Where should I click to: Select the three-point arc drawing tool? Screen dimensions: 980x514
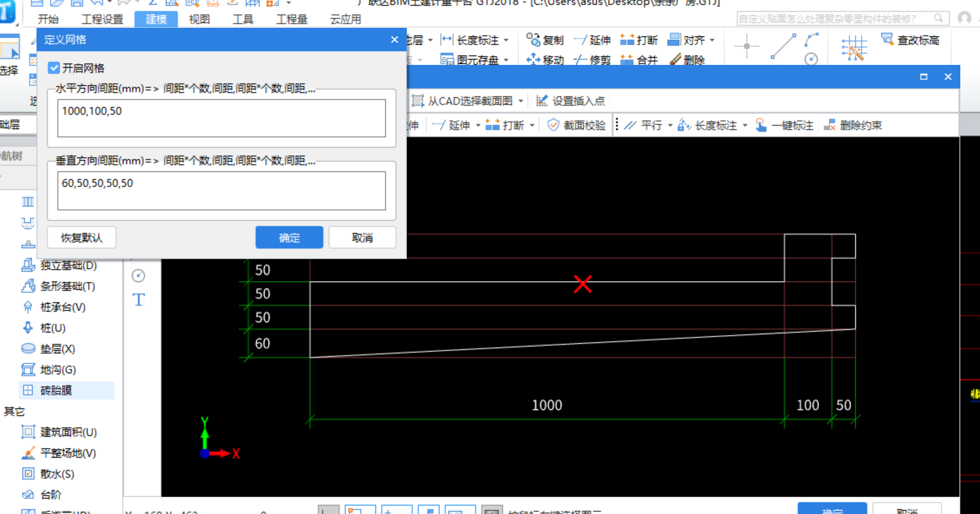pyautogui.click(x=811, y=39)
